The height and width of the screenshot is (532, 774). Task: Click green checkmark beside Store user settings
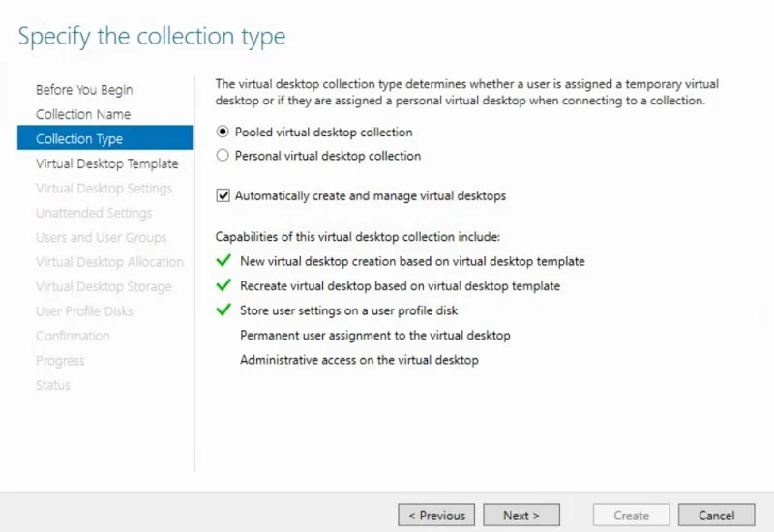pos(223,310)
